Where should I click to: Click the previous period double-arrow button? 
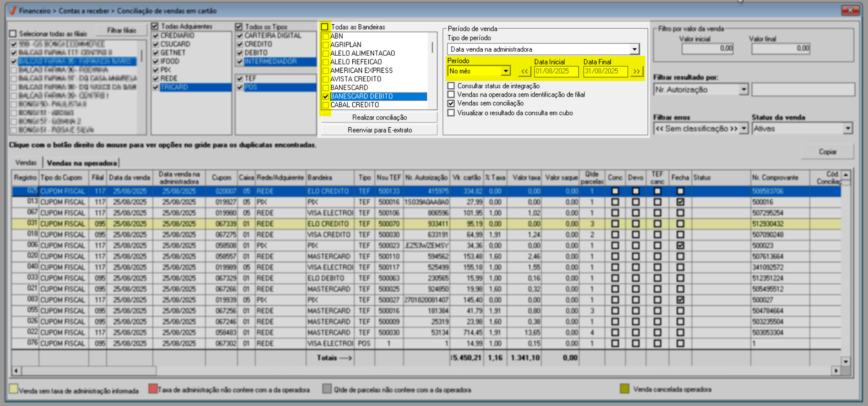[524, 71]
